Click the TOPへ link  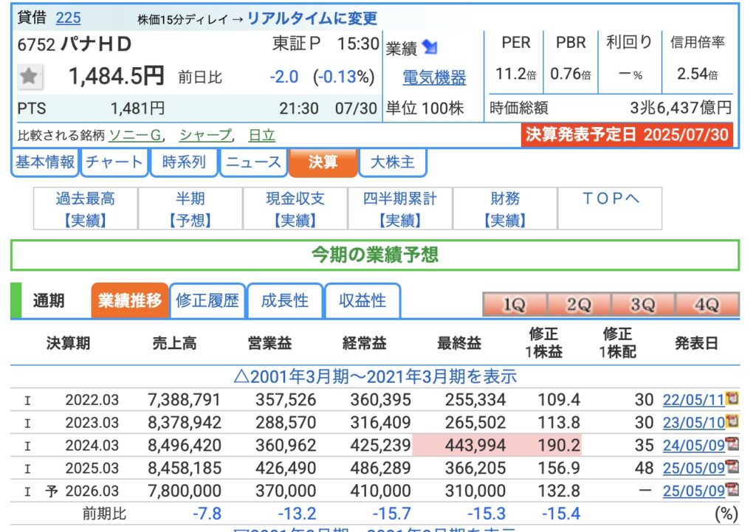coord(610,198)
